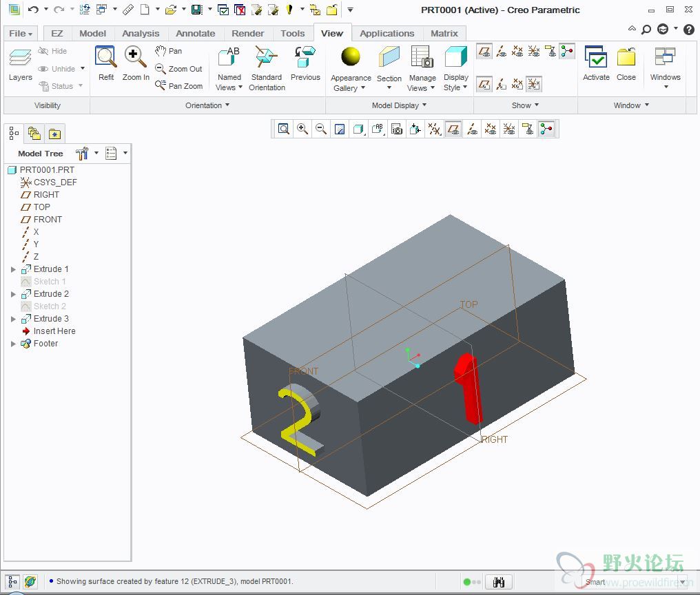Toggle spin center in graphics toolbar
Viewport: 700px width, 595px height.
[546, 129]
